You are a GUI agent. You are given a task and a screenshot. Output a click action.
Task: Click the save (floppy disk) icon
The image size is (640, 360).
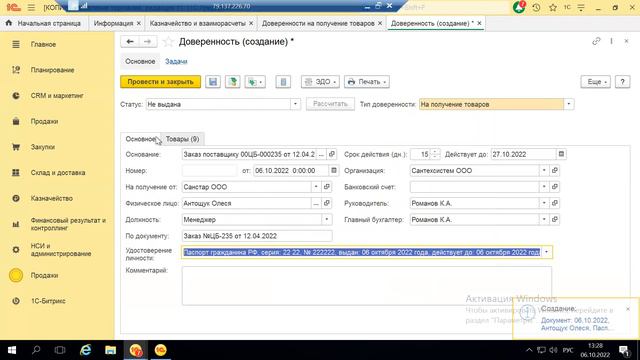(213, 82)
